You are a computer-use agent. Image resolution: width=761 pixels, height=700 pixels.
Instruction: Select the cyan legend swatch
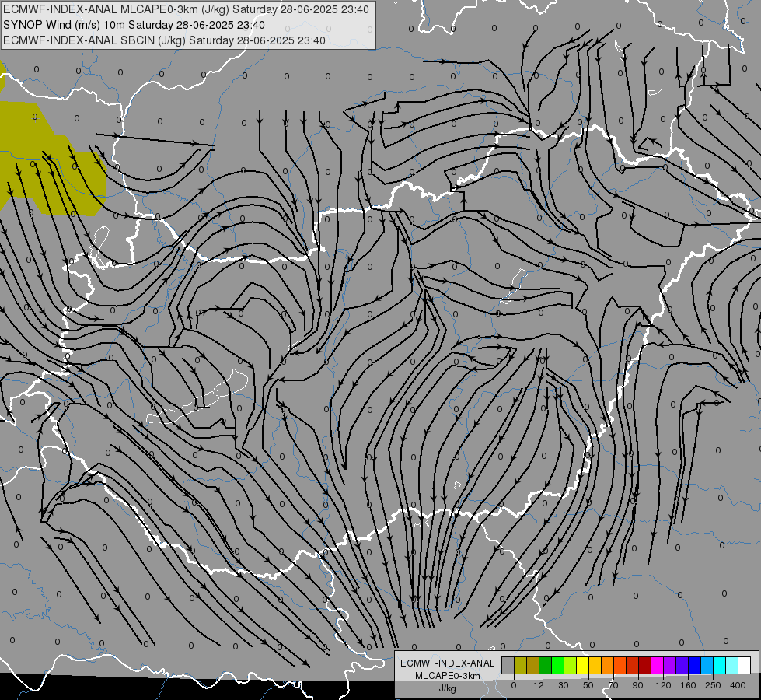[720, 665]
